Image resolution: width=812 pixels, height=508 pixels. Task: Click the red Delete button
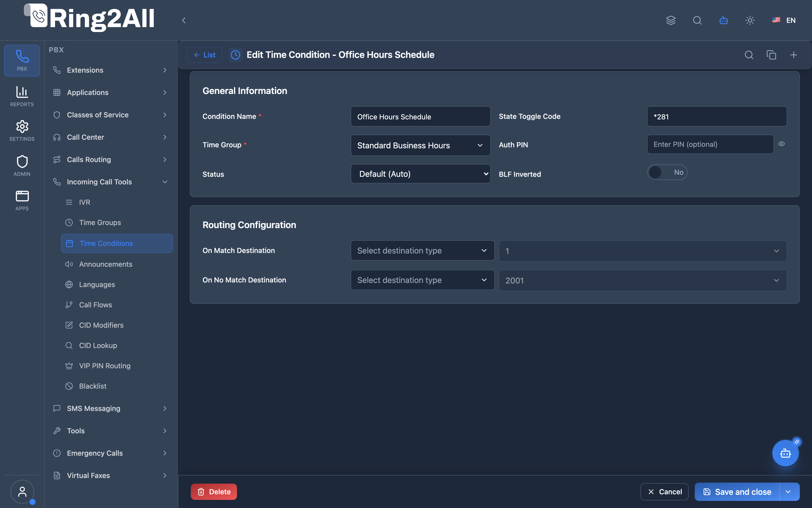[214, 492]
